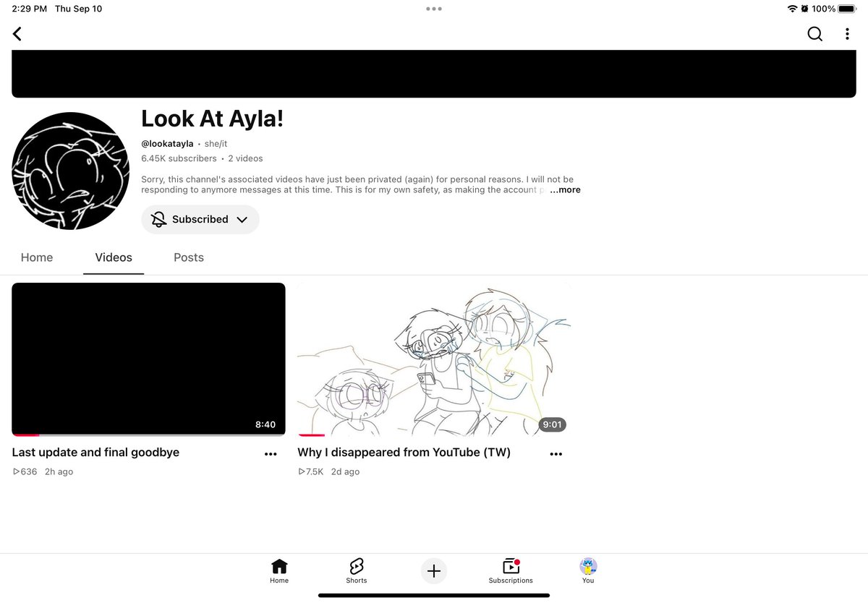Tap the Look At Ayla! channel name

[213, 119]
